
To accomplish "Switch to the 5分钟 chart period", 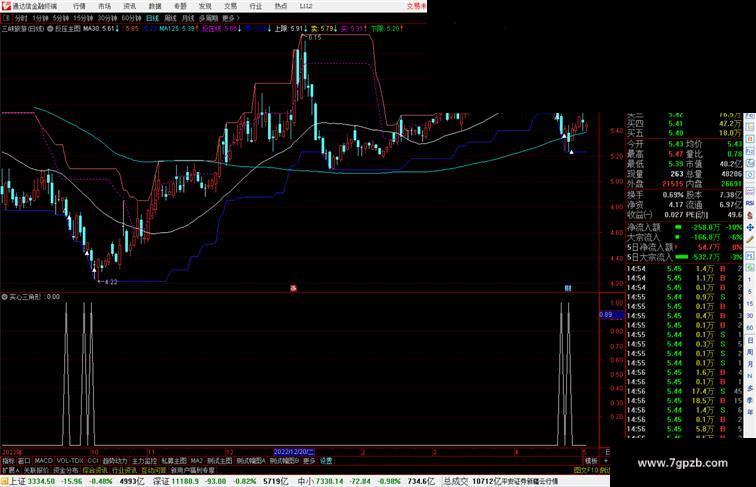I will tap(61, 18).
